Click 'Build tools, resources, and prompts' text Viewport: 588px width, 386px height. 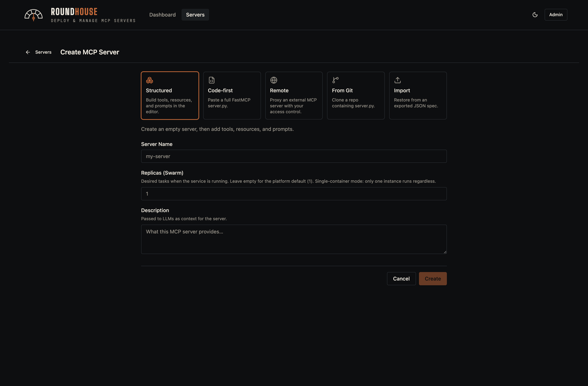(x=169, y=106)
